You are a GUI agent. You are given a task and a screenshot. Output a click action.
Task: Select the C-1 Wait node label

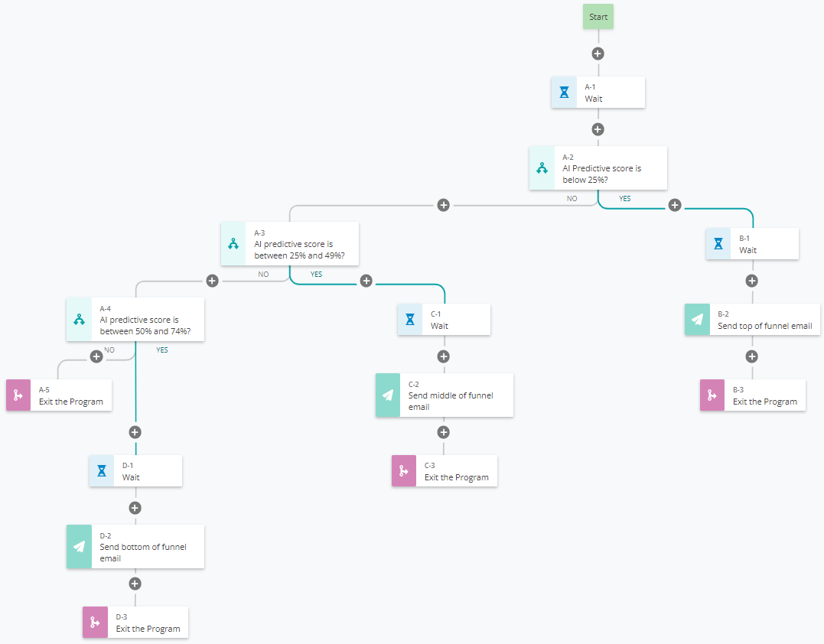coord(439,326)
